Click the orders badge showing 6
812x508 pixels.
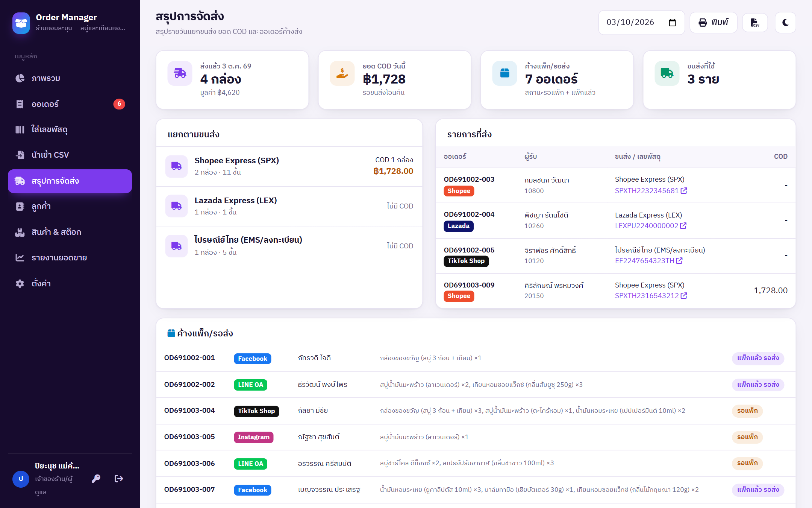coord(119,104)
